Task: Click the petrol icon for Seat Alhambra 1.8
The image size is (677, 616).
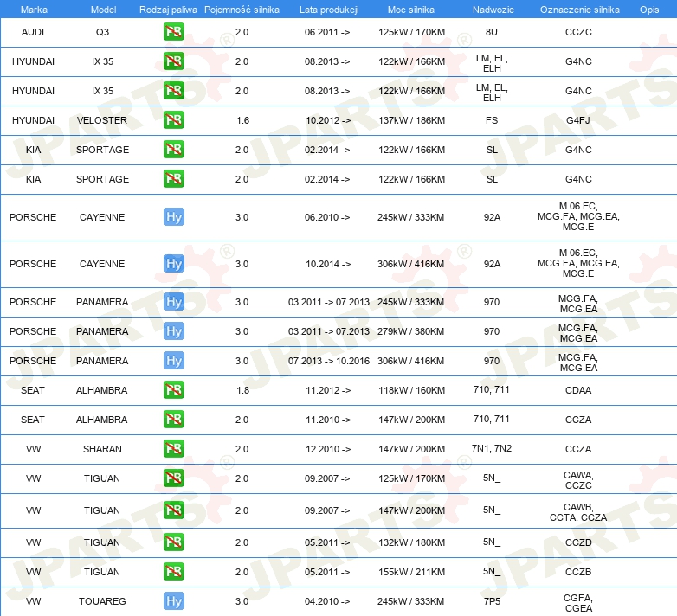Action: tap(173, 390)
